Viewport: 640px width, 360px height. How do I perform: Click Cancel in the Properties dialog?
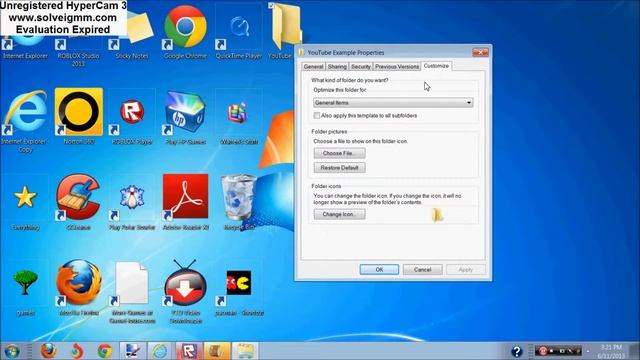(422, 270)
